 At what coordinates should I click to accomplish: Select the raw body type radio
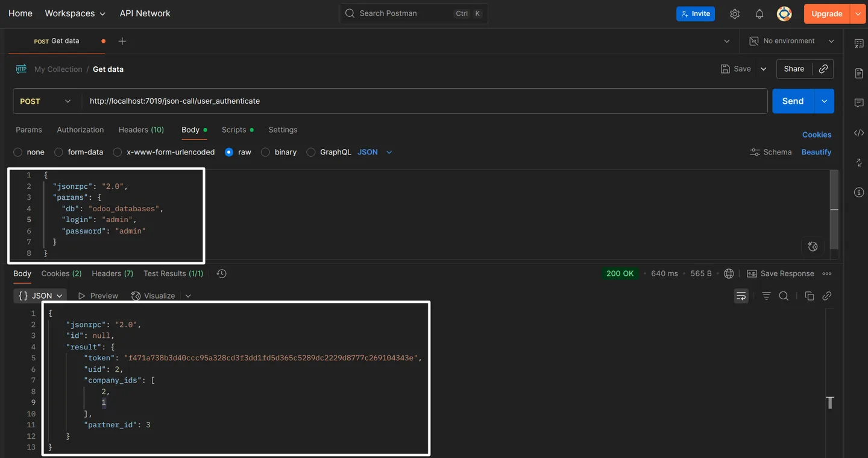point(229,152)
